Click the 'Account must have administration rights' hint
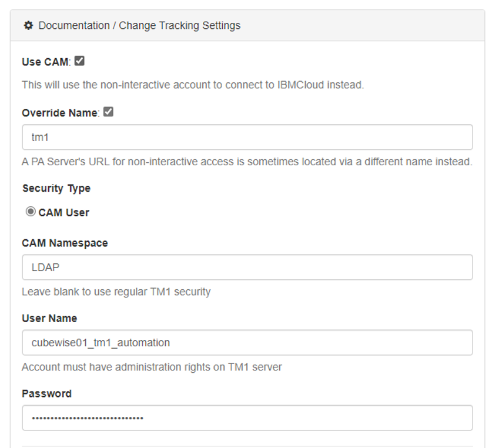492x448 pixels. click(152, 367)
